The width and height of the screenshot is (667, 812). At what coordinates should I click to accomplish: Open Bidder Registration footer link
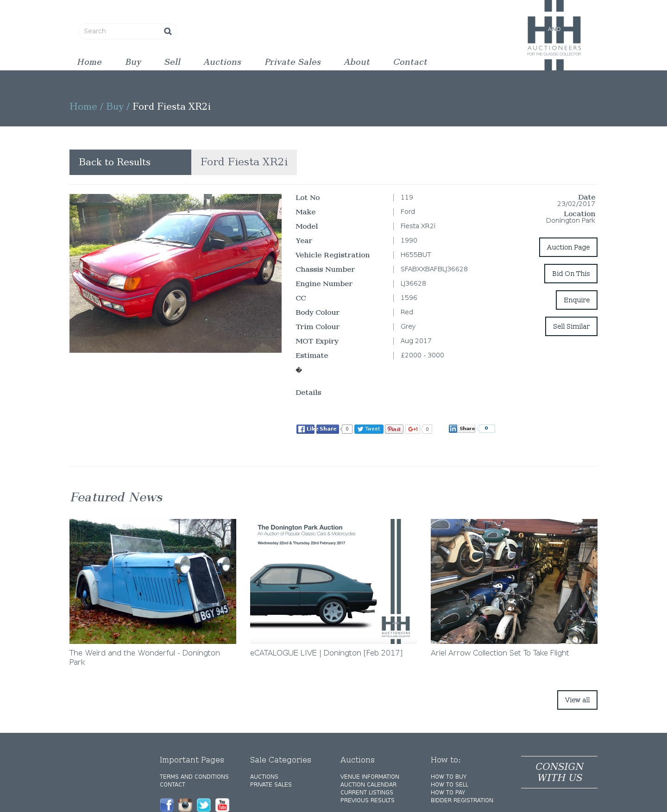tap(462, 800)
